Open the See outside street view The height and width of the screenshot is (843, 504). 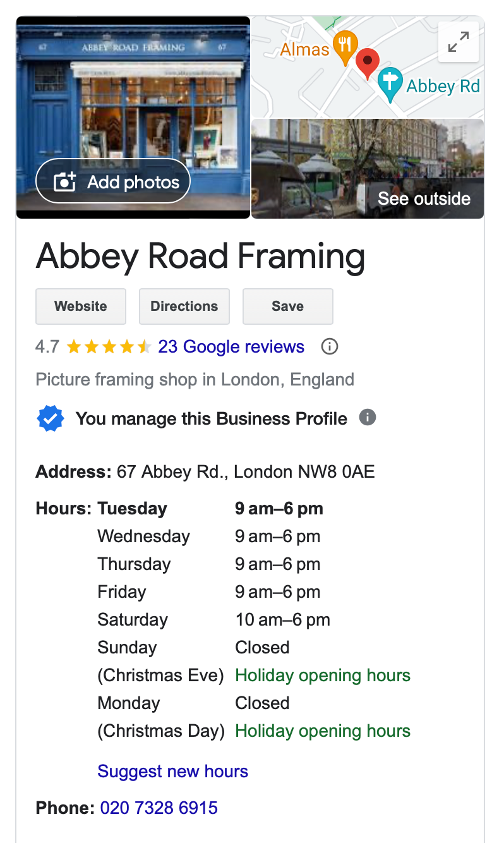368,169
